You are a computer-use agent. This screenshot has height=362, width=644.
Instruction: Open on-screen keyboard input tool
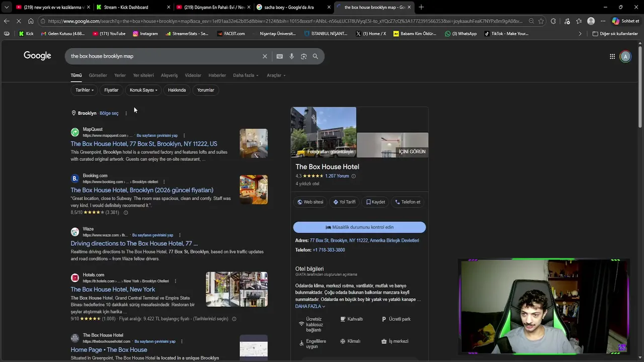pos(280,56)
